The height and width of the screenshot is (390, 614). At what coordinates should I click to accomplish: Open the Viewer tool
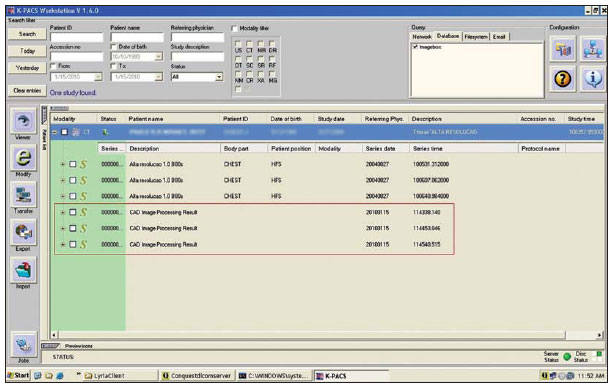click(23, 122)
